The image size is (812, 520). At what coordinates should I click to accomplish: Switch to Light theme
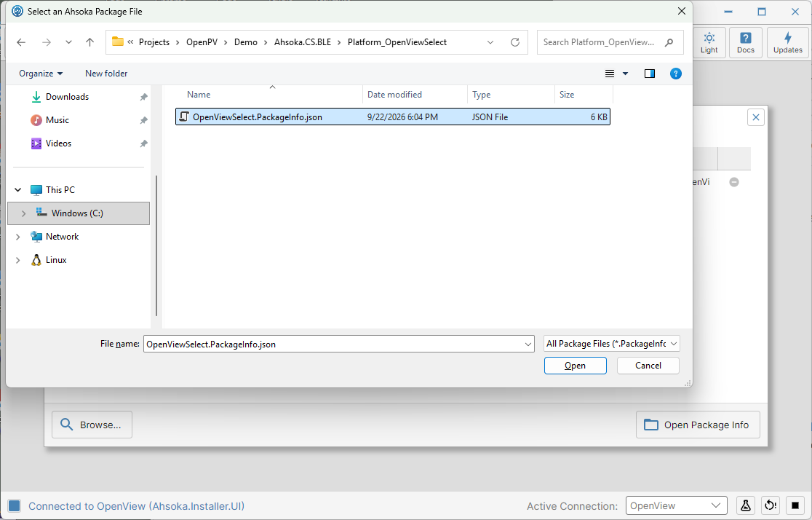pos(709,42)
